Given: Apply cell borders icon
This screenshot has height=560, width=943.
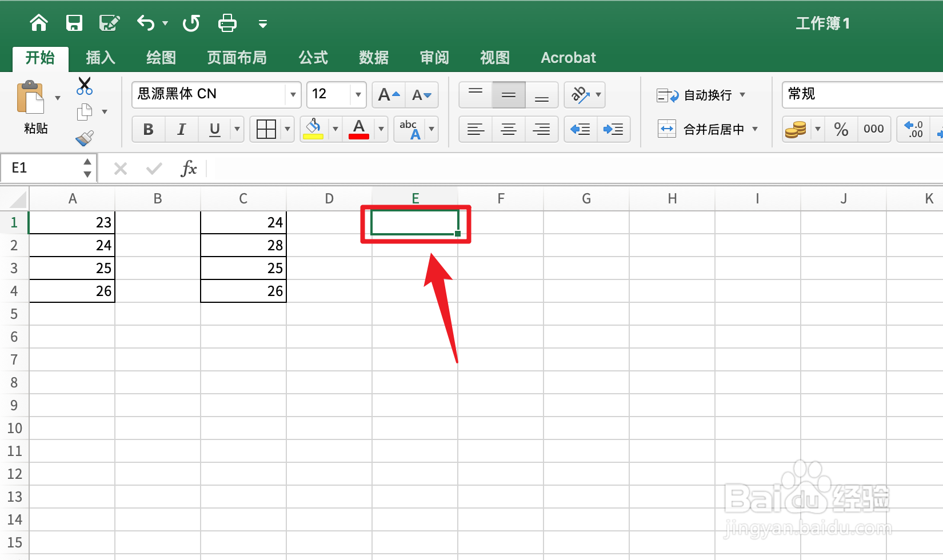Looking at the screenshot, I should pos(266,129).
